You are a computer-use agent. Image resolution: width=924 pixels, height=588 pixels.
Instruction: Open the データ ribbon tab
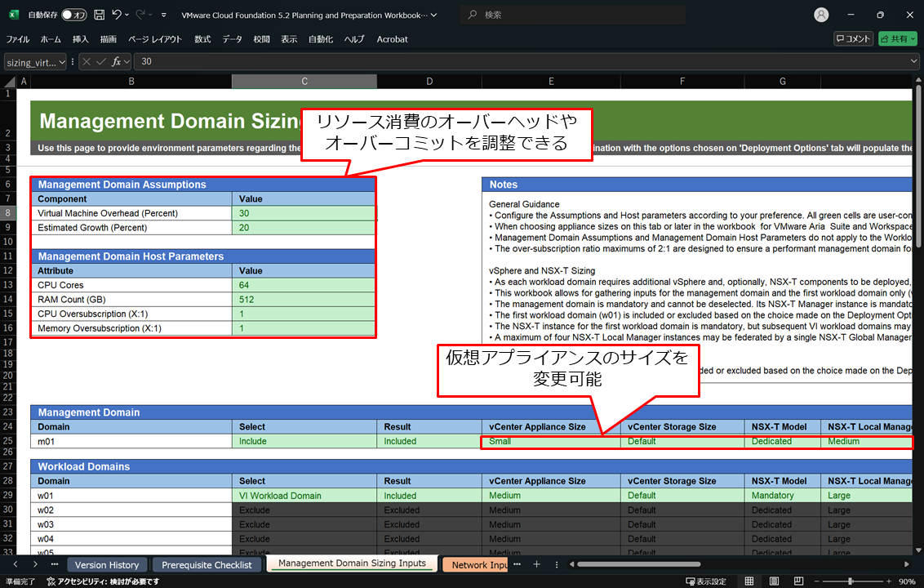(232, 39)
